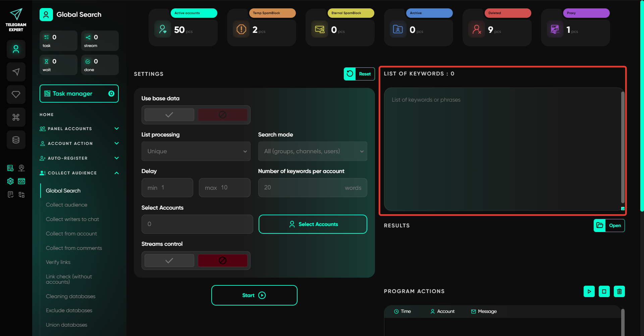Click the green play icon in Program Actions
This screenshot has height=336, width=644.
pos(589,291)
